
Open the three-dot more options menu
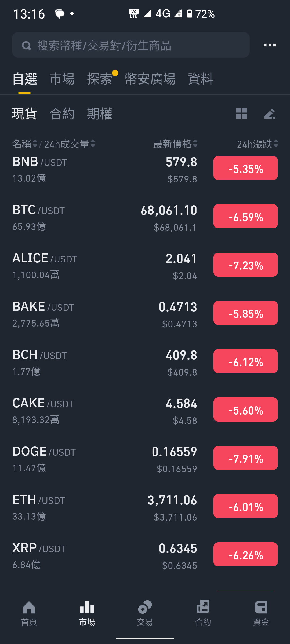pos(270,45)
